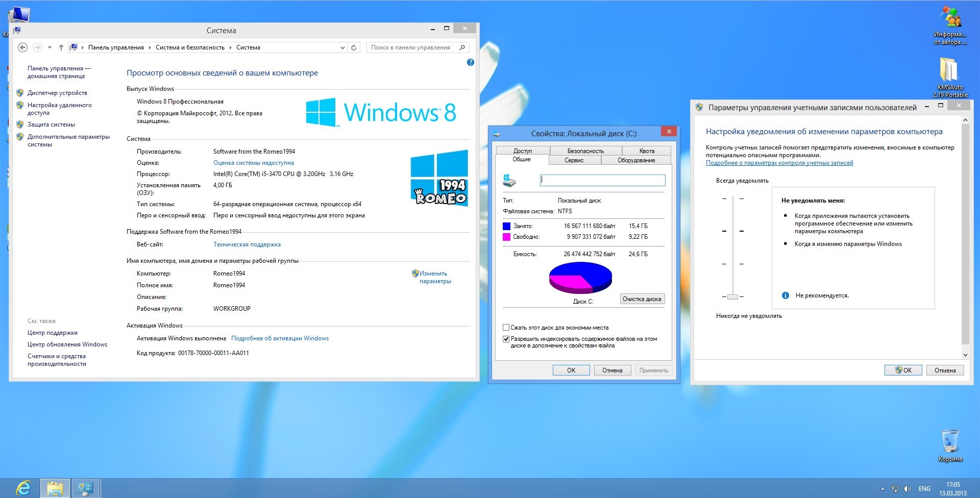Click the UAC notification slider thumb

coord(733,296)
